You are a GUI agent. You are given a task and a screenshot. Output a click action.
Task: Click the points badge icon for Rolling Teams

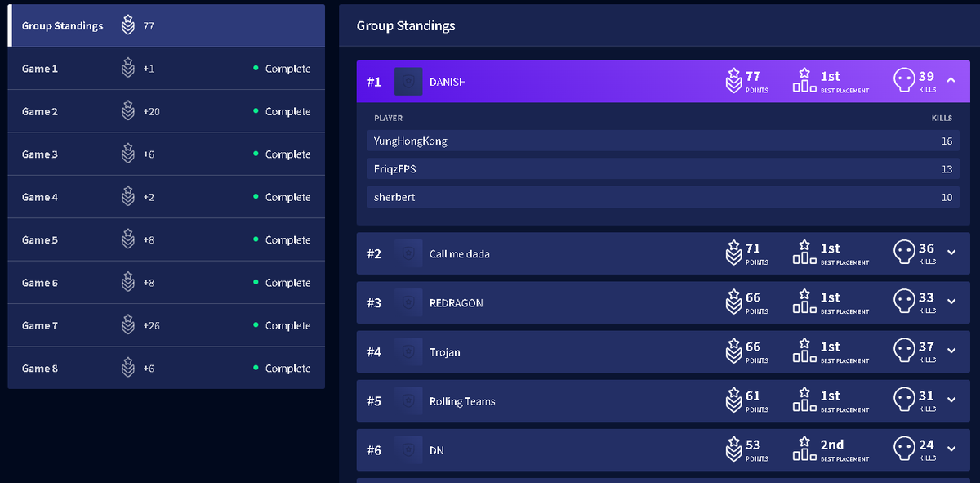733,400
